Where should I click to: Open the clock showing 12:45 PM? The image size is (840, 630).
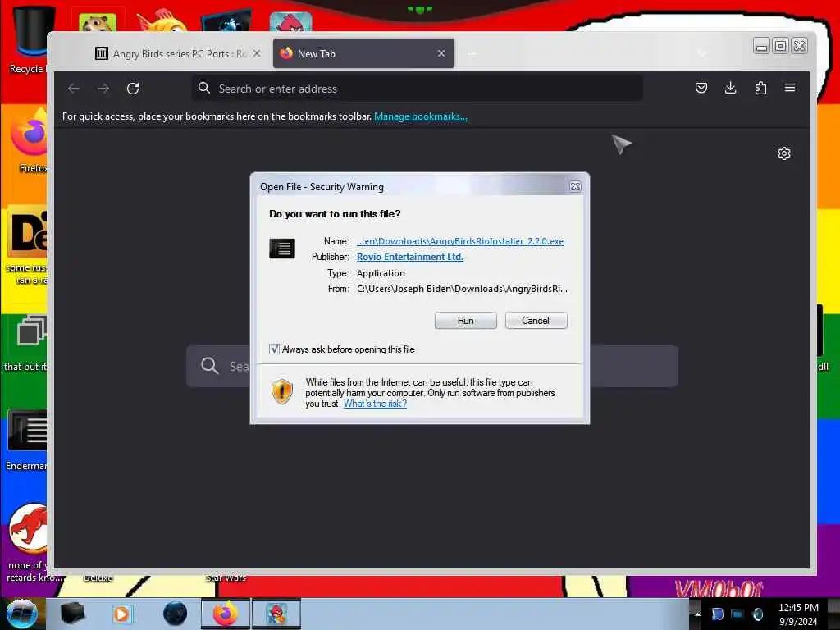coord(798,614)
